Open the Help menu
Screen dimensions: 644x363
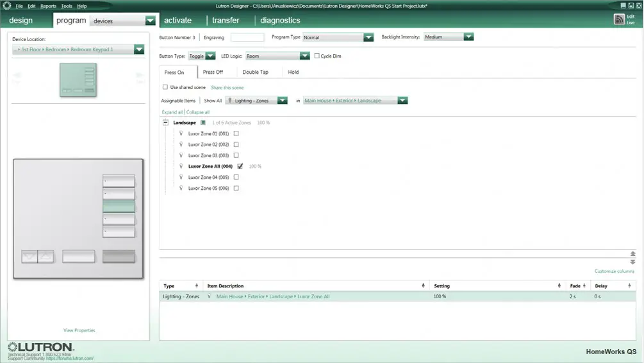[x=82, y=6]
